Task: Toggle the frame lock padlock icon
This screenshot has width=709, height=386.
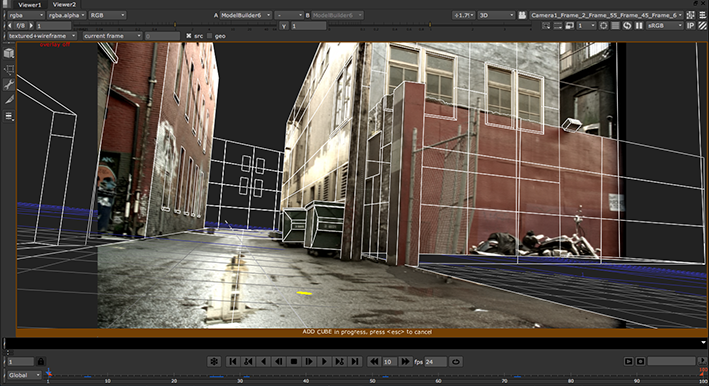Action: 41,362
